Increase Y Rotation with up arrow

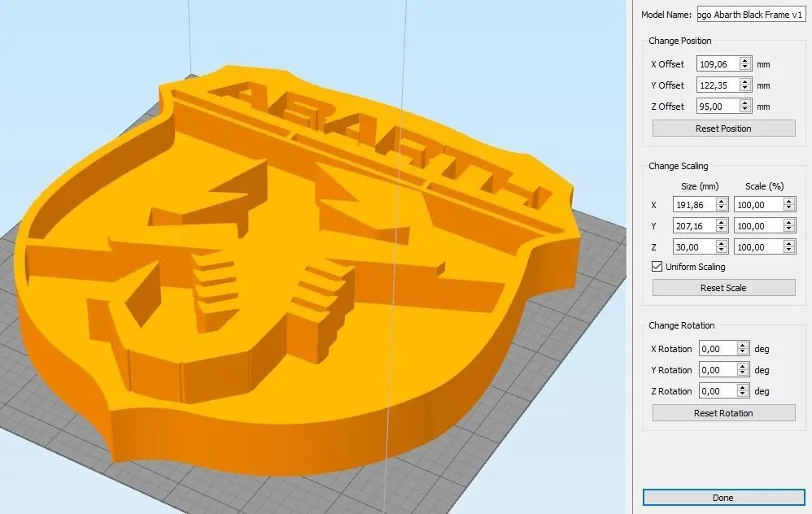click(x=743, y=366)
